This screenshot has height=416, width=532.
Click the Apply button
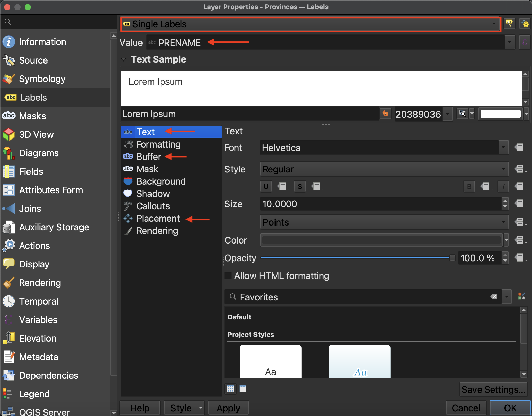pyautogui.click(x=228, y=408)
